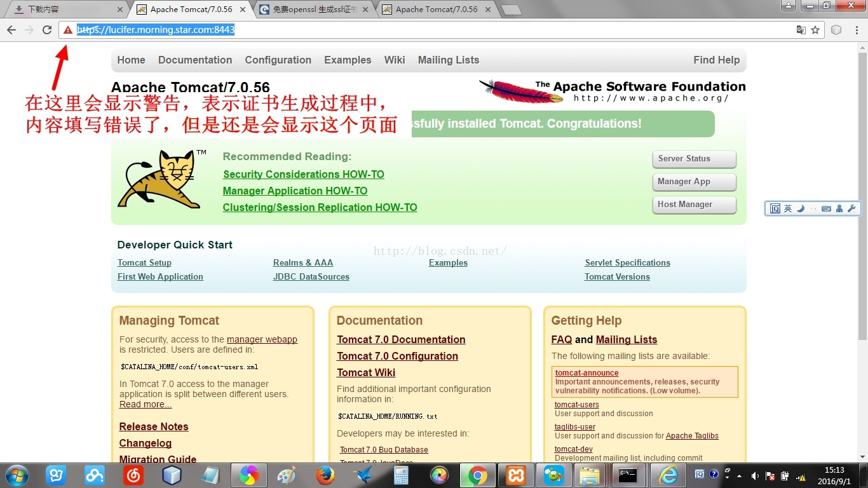Open Examples in Tomcat navigation bar
Screen dimensions: 868x488
pos(348,60)
